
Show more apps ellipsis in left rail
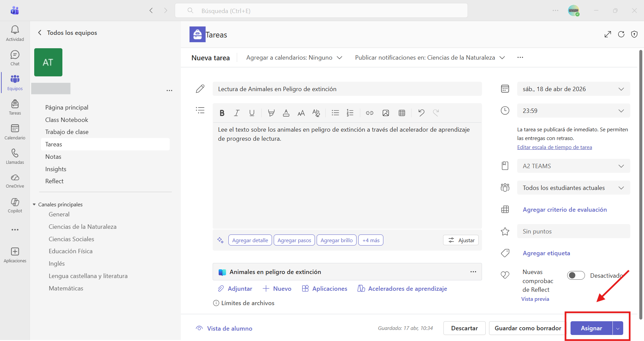[x=15, y=230]
